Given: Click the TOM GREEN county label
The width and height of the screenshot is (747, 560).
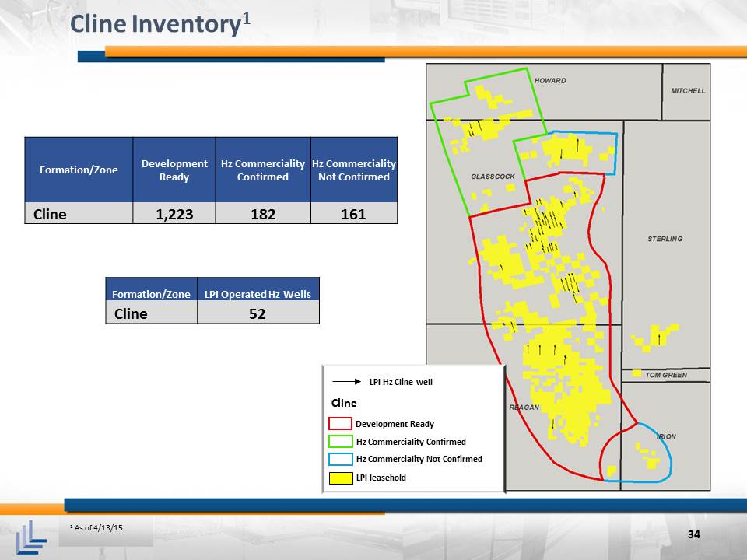Looking at the screenshot, I should pos(666,375).
